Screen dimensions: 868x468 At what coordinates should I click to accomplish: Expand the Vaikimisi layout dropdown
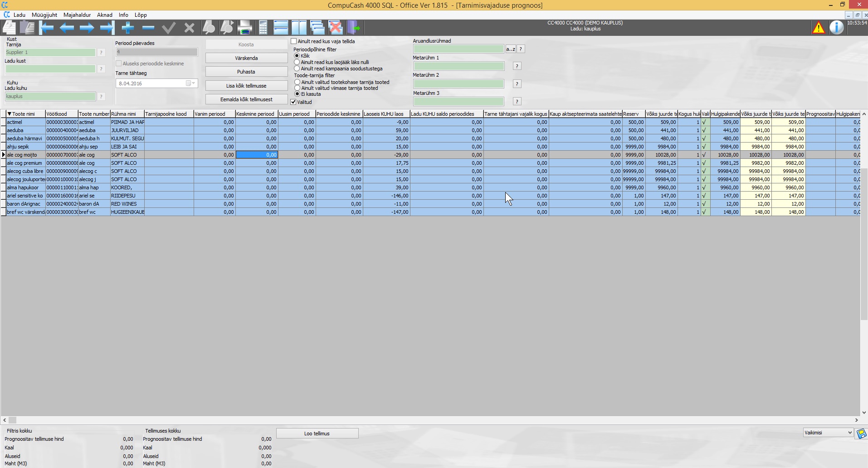[849, 433]
